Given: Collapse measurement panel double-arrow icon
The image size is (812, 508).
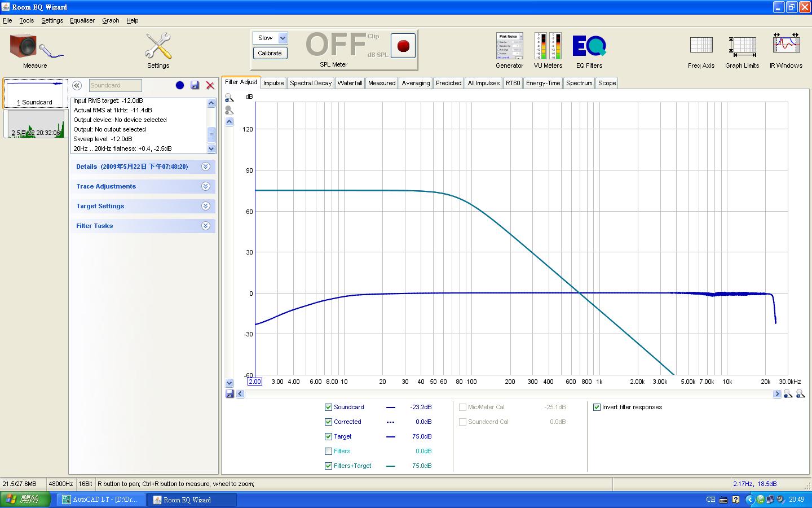Looking at the screenshot, I should coord(77,85).
